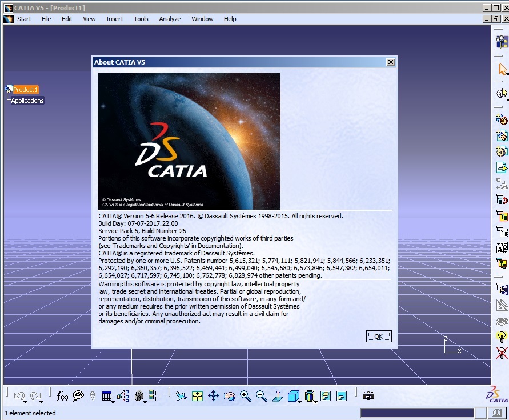
Task: Click the Zoom In magnifier
Action: [246, 396]
